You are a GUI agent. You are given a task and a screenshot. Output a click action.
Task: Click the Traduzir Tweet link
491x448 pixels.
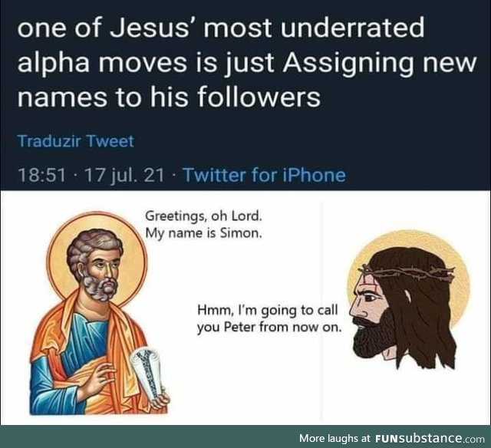75,141
